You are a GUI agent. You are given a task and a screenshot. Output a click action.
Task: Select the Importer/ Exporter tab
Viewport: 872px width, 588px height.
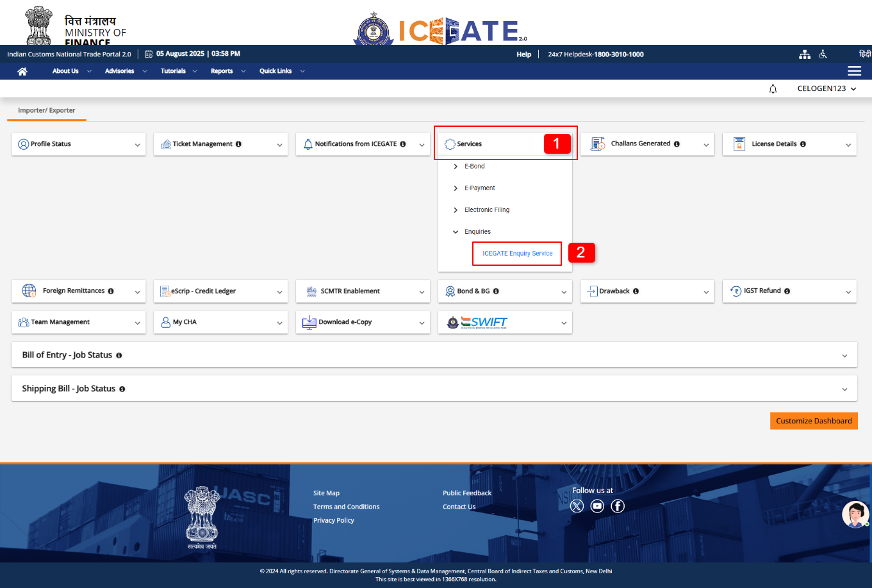[47, 110]
